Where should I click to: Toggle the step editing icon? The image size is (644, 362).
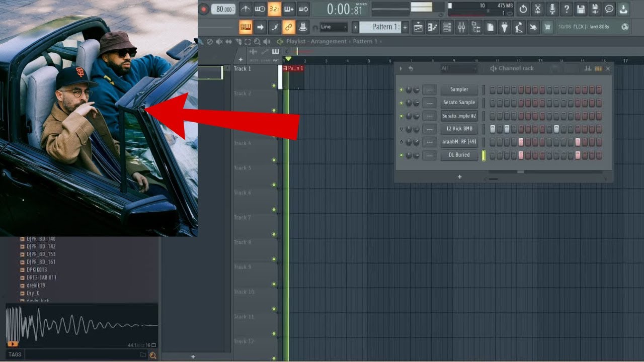click(x=274, y=27)
